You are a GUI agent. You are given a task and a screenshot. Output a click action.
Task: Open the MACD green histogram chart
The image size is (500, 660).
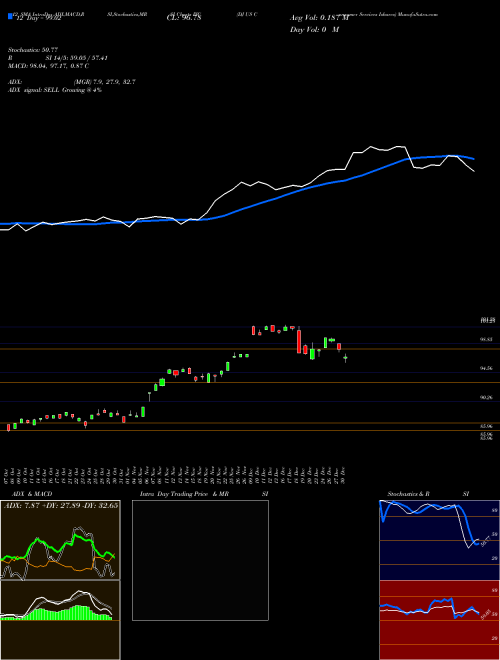pyautogui.click(x=60, y=620)
